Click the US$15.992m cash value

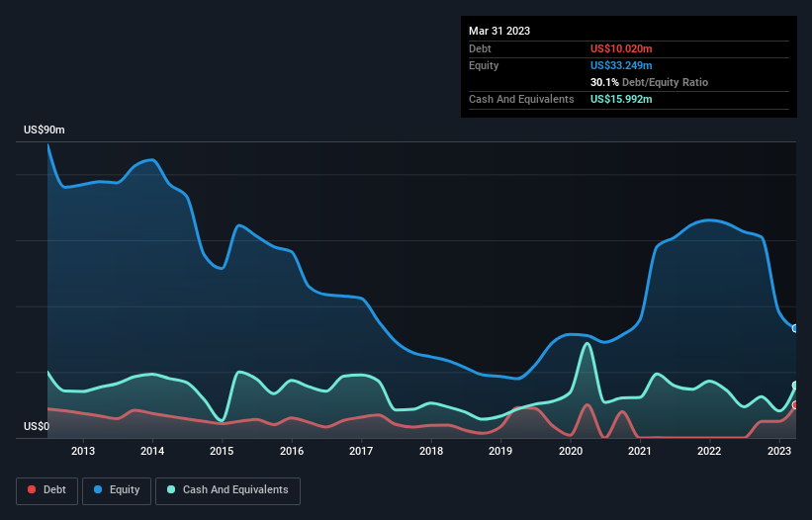pos(621,99)
